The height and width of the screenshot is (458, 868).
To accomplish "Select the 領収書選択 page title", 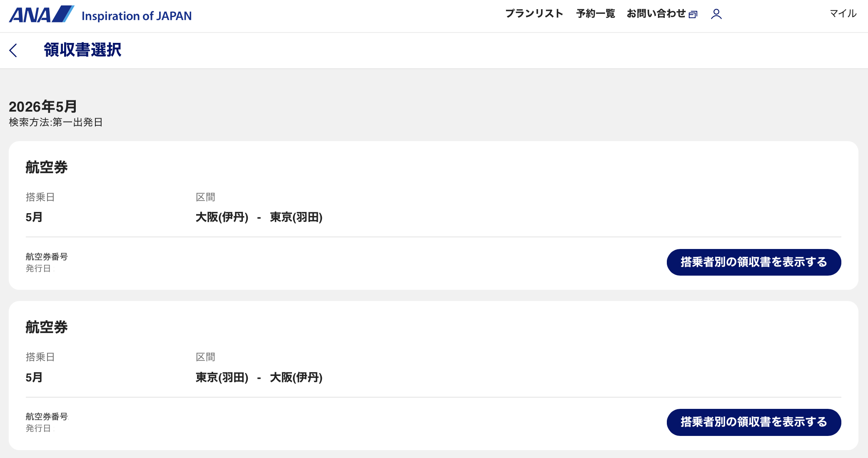I will click(x=82, y=50).
